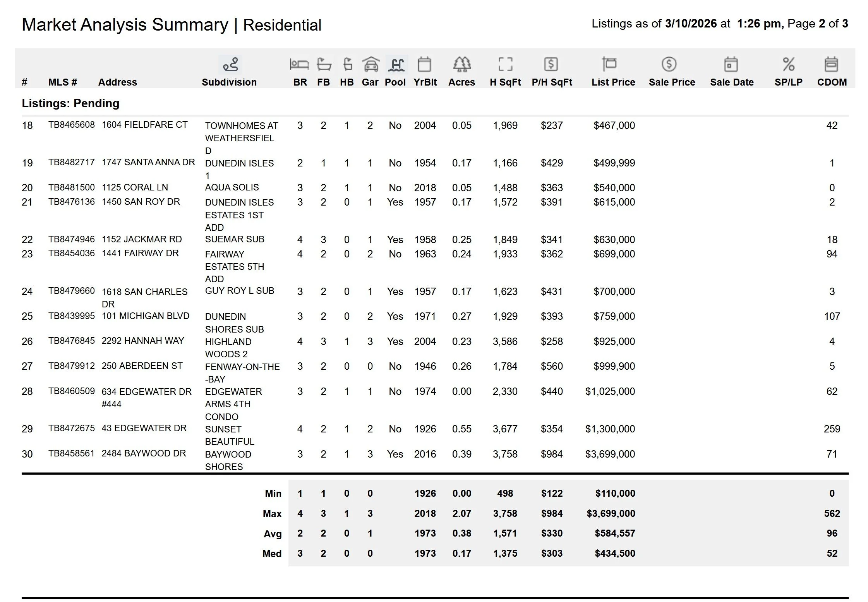The width and height of the screenshot is (868, 602).
Task: Click the acres trees icon
Action: (461, 64)
